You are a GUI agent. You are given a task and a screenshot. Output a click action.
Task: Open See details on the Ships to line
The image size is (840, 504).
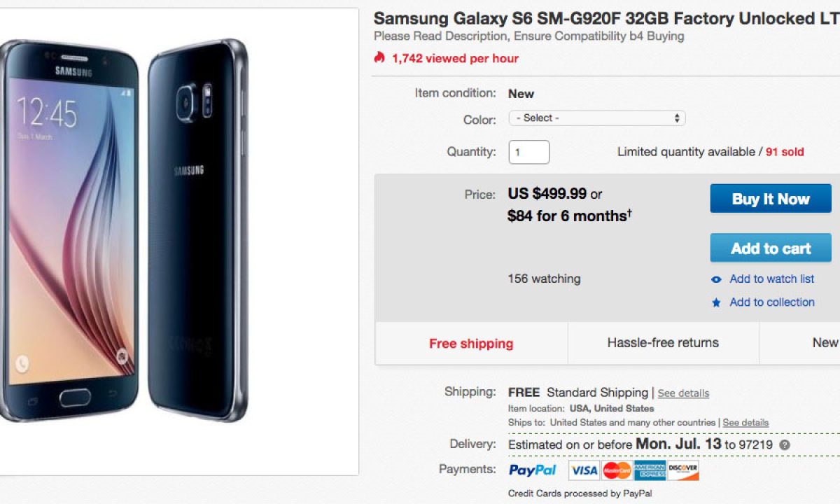[x=745, y=423]
